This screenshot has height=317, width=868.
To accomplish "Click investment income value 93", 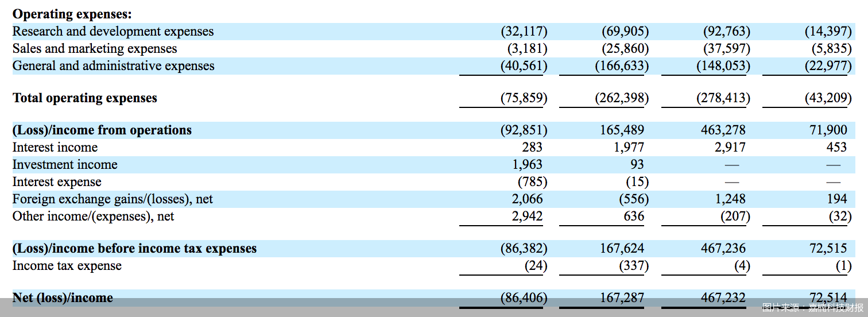I will point(637,165).
